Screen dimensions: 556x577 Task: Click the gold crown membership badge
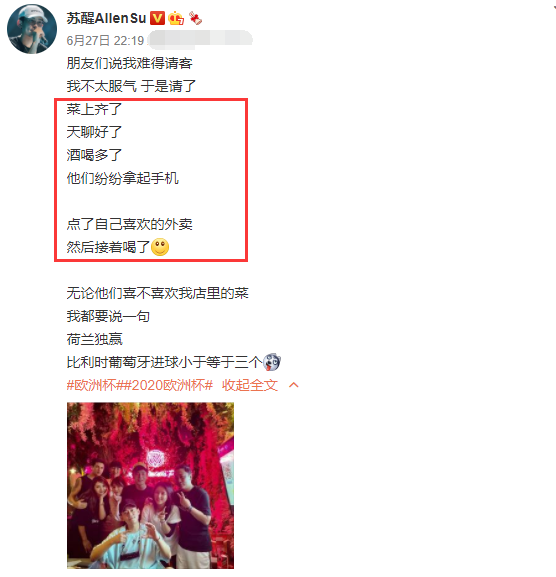tap(176, 18)
